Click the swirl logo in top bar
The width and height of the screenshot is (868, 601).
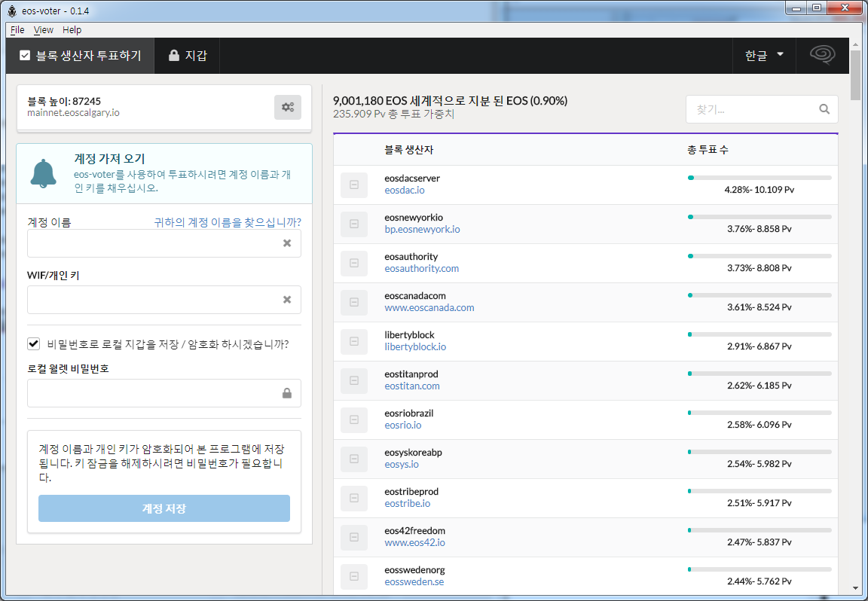coord(822,55)
